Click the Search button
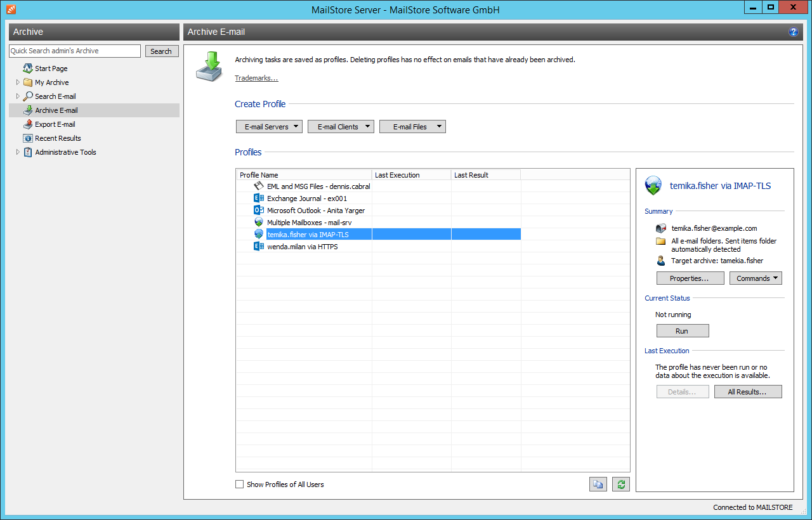This screenshot has height=520, width=812. tap(161, 51)
